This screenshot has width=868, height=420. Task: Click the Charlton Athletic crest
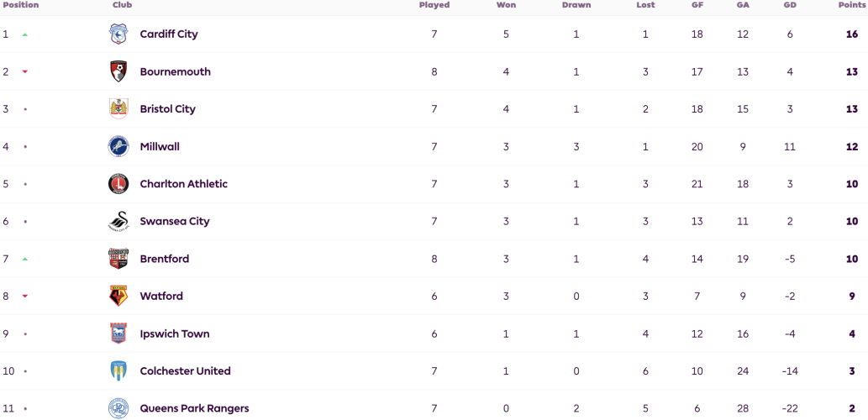tap(118, 184)
